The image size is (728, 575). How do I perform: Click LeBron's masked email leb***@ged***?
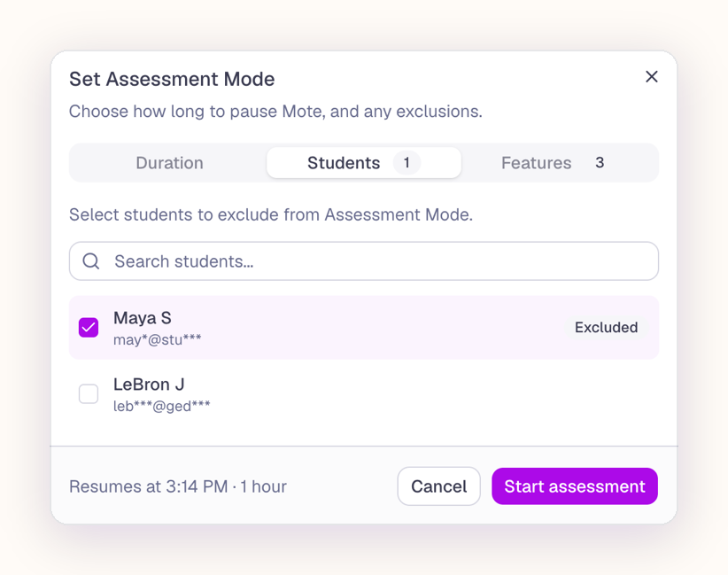161,406
